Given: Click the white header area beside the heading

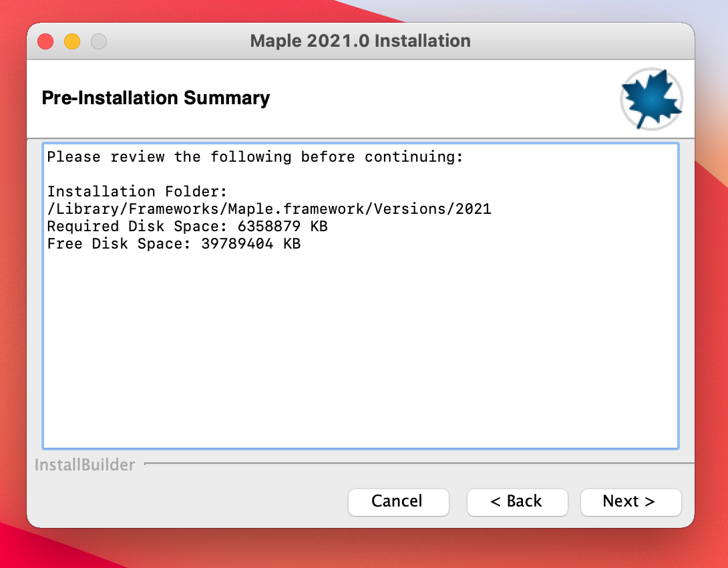Looking at the screenshot, I should (441, 99).
